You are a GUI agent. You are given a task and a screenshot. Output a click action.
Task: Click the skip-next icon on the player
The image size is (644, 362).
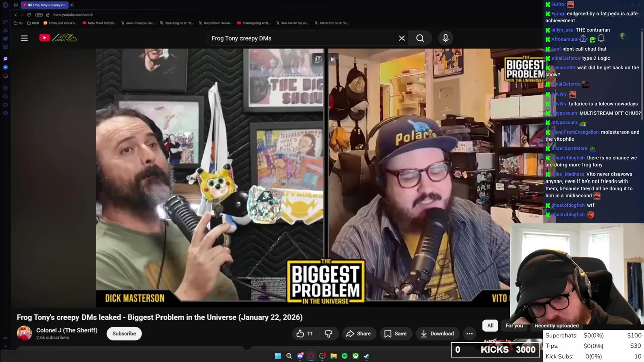(x=332, y=59)
